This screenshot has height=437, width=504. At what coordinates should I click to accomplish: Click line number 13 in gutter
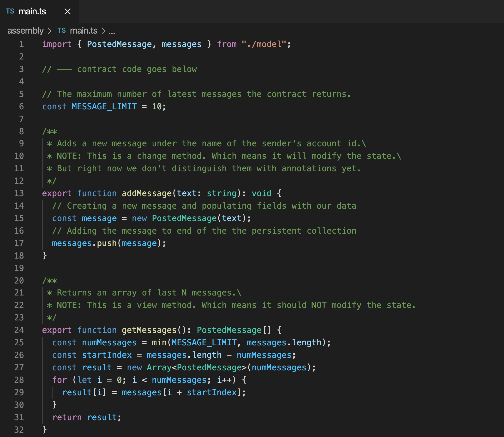pyautogui.click(x=19, y=193)
